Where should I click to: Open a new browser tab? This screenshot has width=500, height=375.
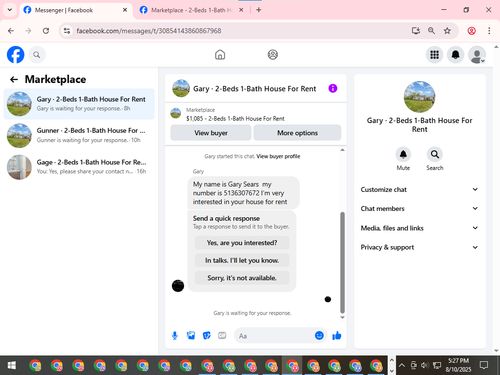tap(259, 10)
